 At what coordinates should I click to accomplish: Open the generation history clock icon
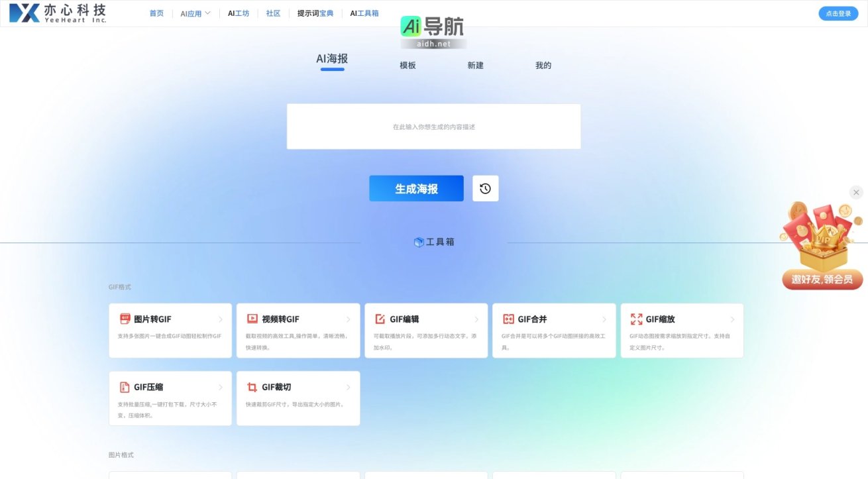pyautogui.click(x=485, y=187)
